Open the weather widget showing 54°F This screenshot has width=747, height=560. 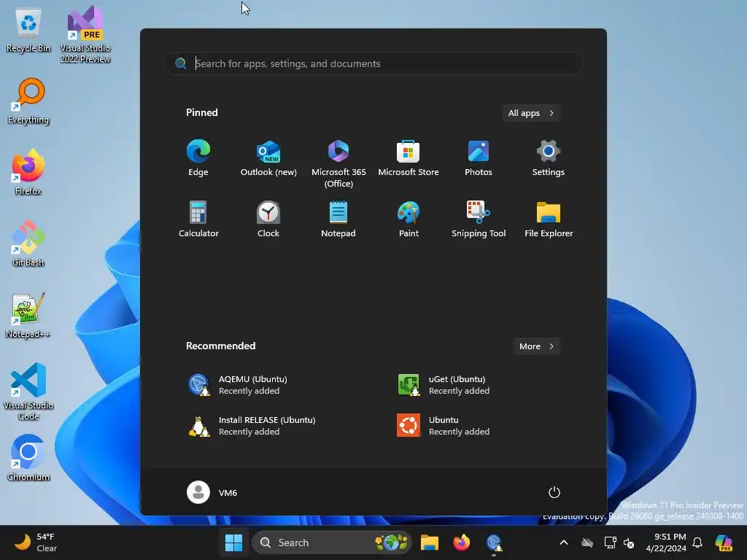point(36,542)
